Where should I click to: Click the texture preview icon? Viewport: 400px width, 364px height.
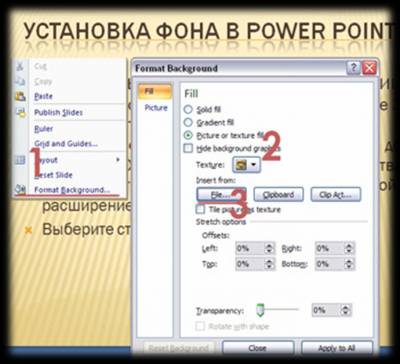(241, 165)
